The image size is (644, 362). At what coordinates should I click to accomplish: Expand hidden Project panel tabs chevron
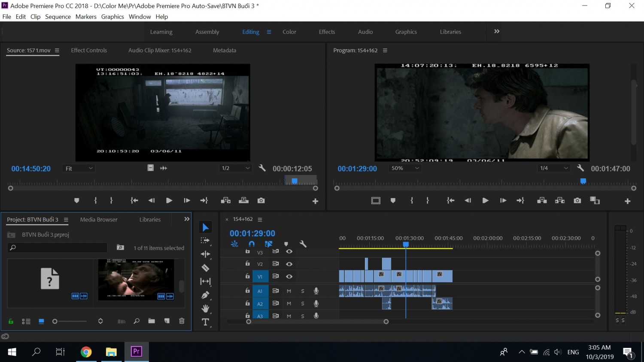pos(187,219)
